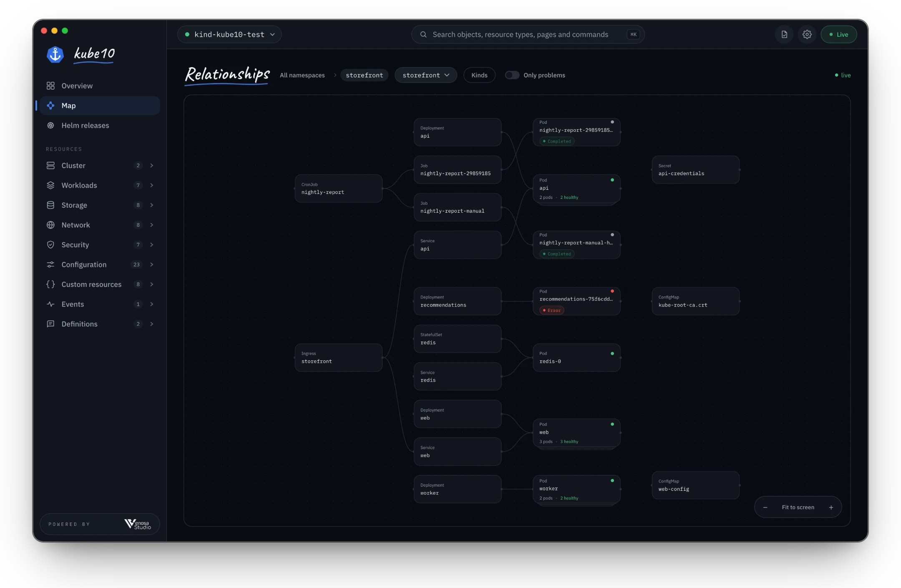Open the Definitions menu item

click(100, 324)
